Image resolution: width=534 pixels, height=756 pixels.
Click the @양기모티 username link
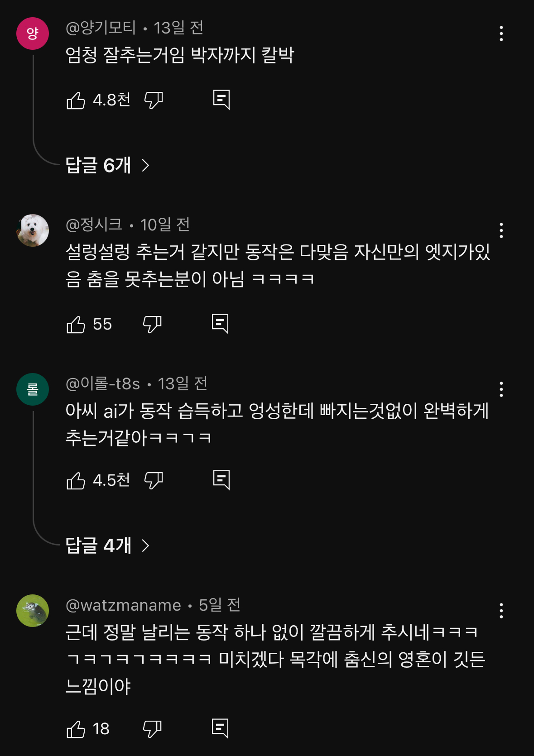(x=101, y=28)
